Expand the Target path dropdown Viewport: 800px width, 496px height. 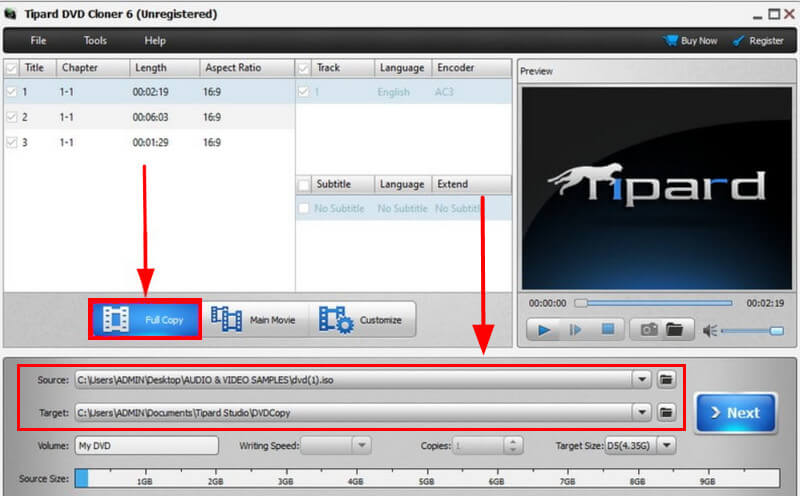click(x=642, y=412)
